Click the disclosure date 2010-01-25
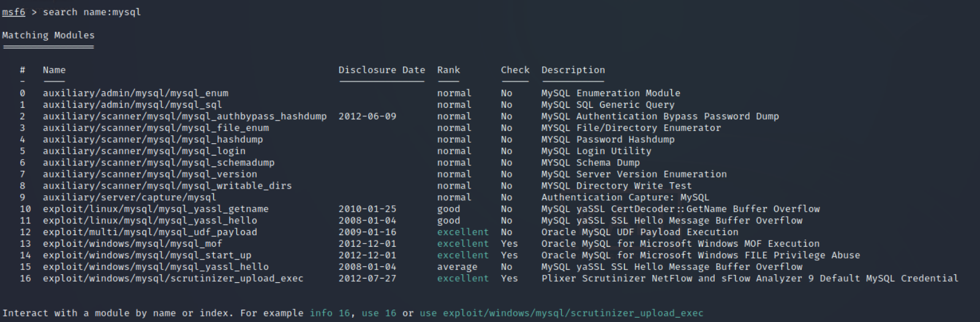 pos(367,210)
